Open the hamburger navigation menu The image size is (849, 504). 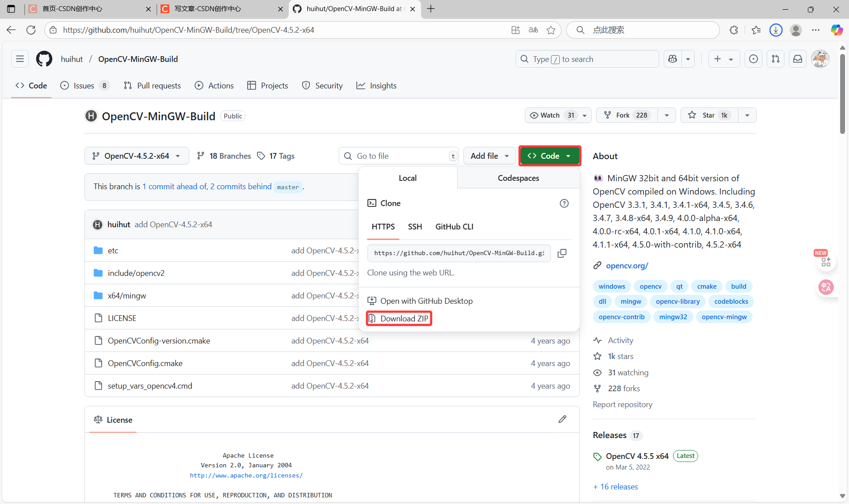pyautogui.click(x=20, y=59)
